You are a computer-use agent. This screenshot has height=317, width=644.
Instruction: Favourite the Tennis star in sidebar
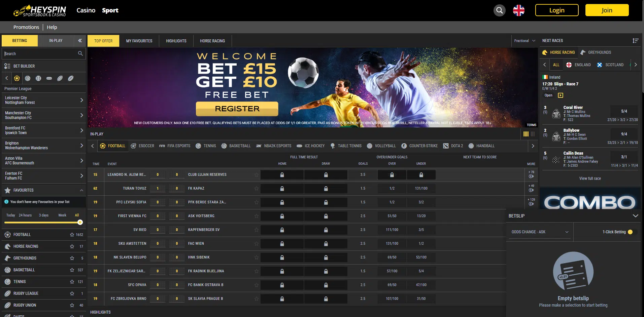coord(72,282)
